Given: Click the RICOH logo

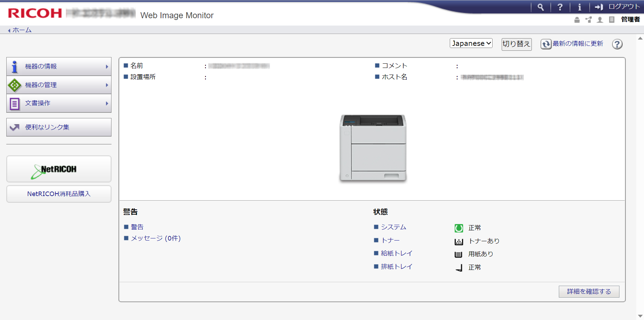Looking at the screenshot, I should pyautogui.click(x=35, y=13).
